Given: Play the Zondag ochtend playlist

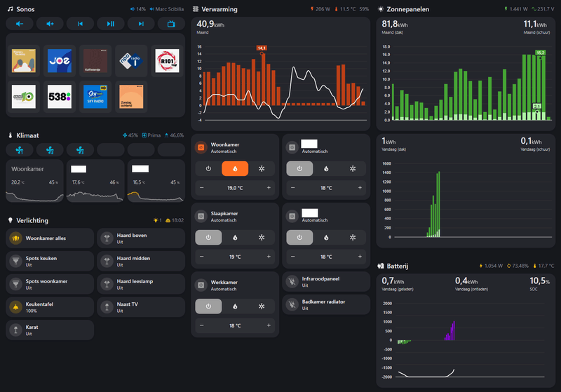Looking at the screenshot, I should click(x=131, y=97).
